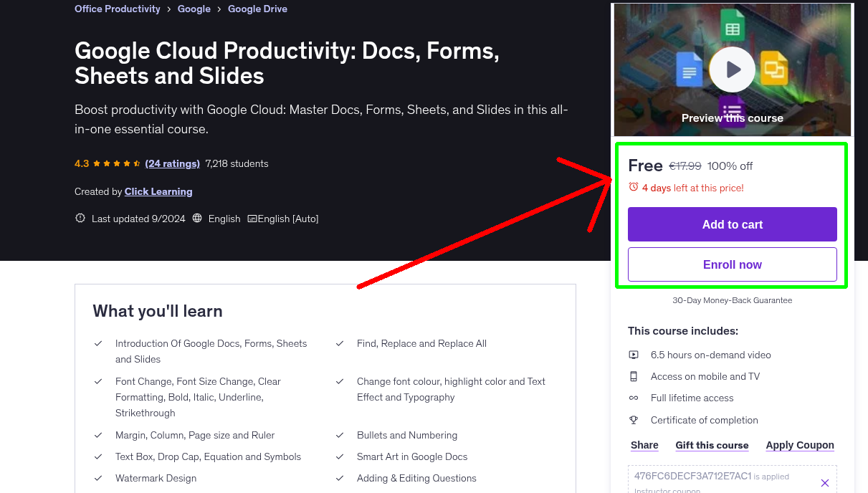Click the alarm clock icon next to the discount timer

coord(633,186)
